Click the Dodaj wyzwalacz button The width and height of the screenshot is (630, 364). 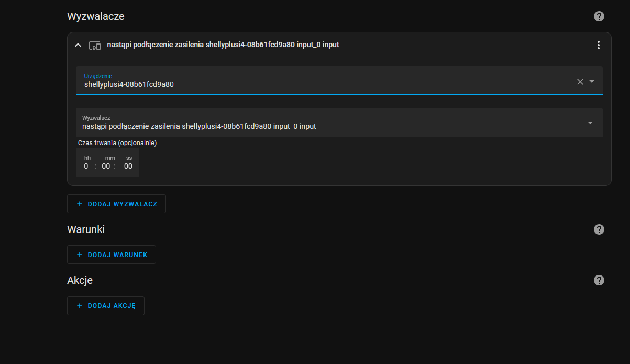116,204
